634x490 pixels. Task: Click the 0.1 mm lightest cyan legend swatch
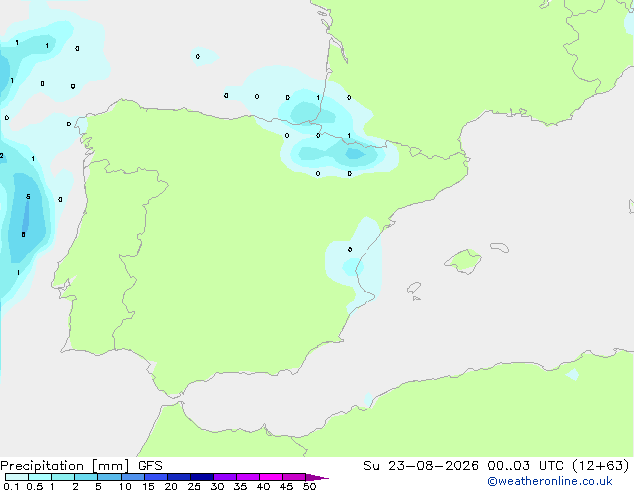[17, 477]
